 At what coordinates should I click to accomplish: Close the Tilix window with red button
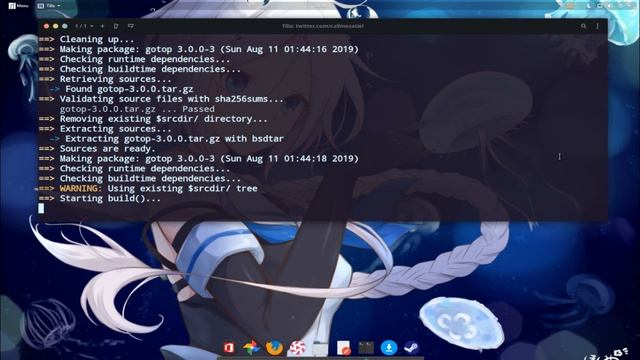tap(46, 26)
